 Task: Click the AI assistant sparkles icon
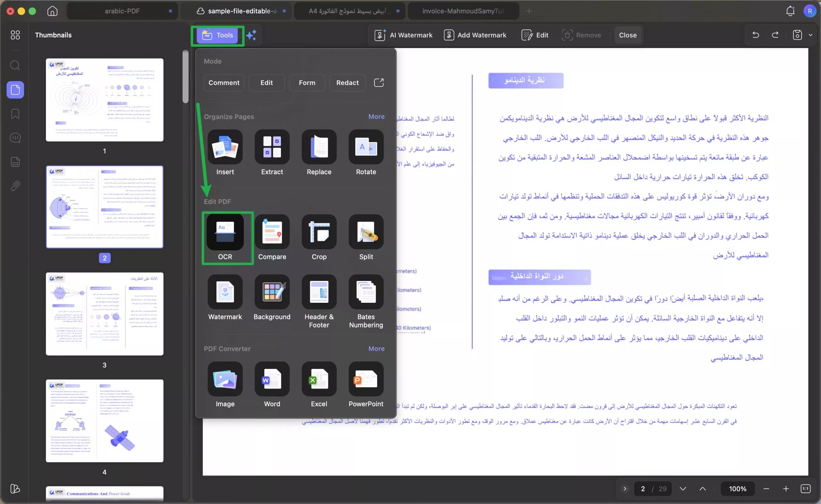(252, 35)
